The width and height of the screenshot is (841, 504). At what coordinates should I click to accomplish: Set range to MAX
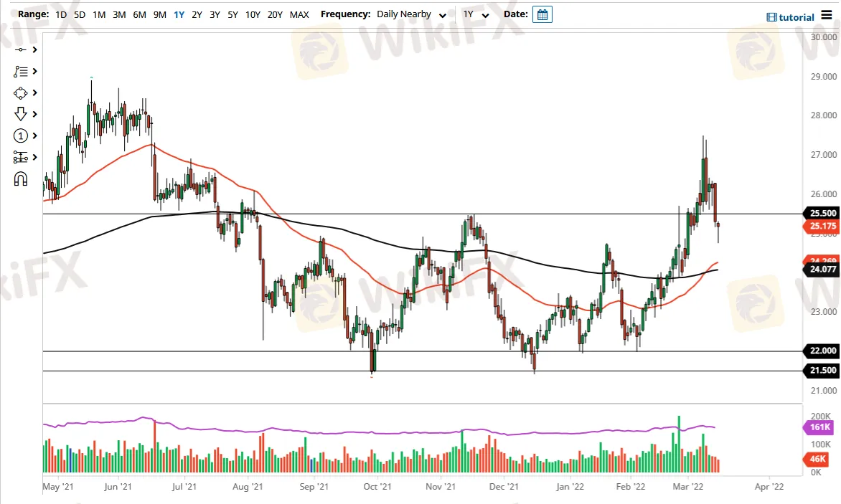point(299,14)
